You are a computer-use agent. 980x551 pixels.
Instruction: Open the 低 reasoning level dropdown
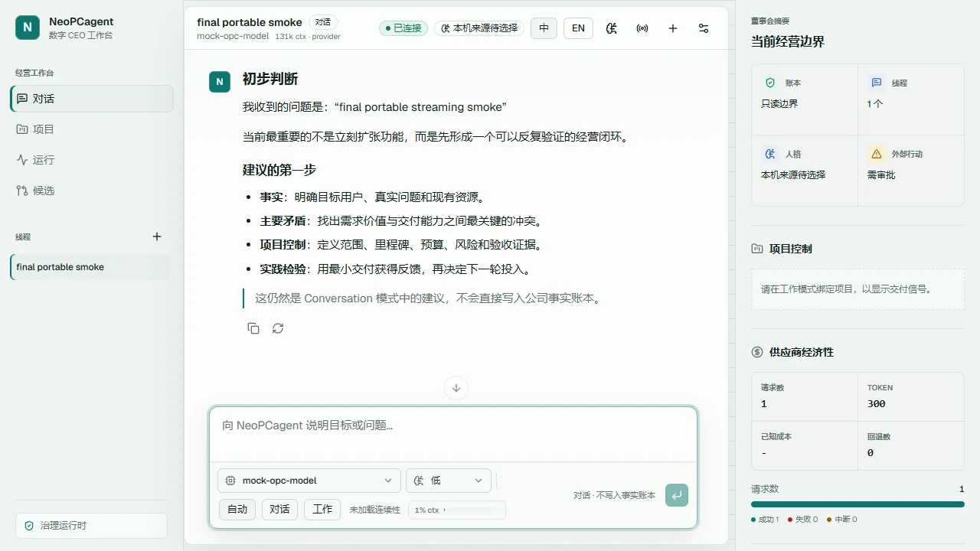pos(449,481)
